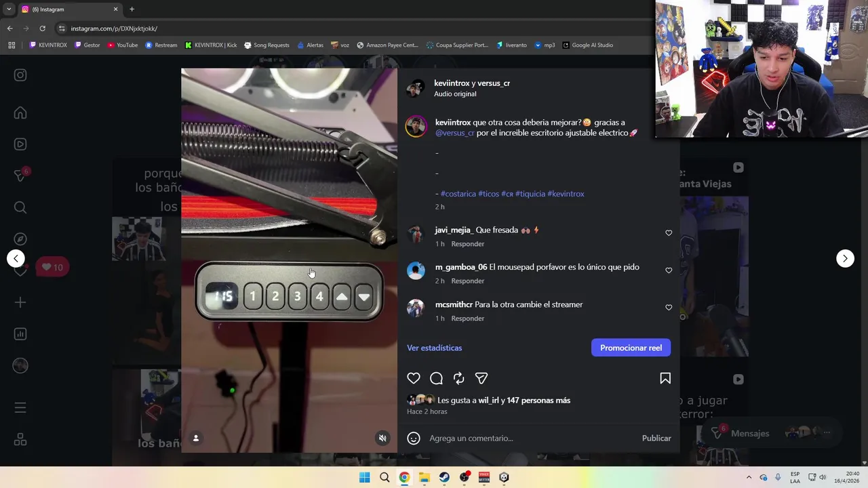
Task: Go to Home icon in Instagram sidebar
Action: [x=20, y=113]
